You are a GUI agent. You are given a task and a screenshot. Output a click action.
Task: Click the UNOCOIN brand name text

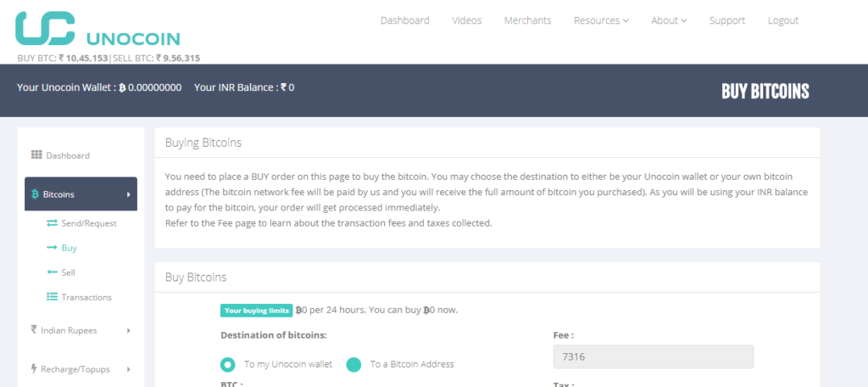[x=133, y=39]
